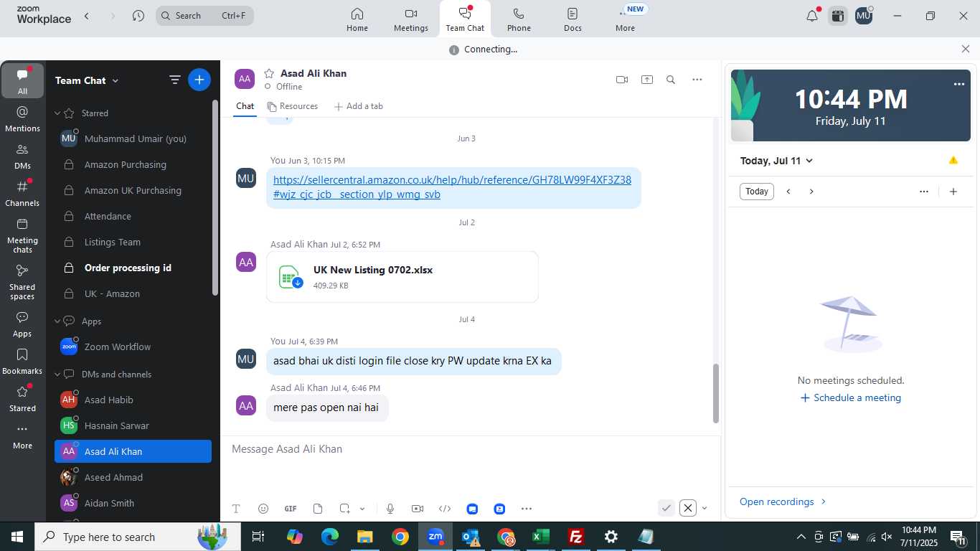Click the blue plus new chat button
This screenshot has width=980, height=551.
199,80
